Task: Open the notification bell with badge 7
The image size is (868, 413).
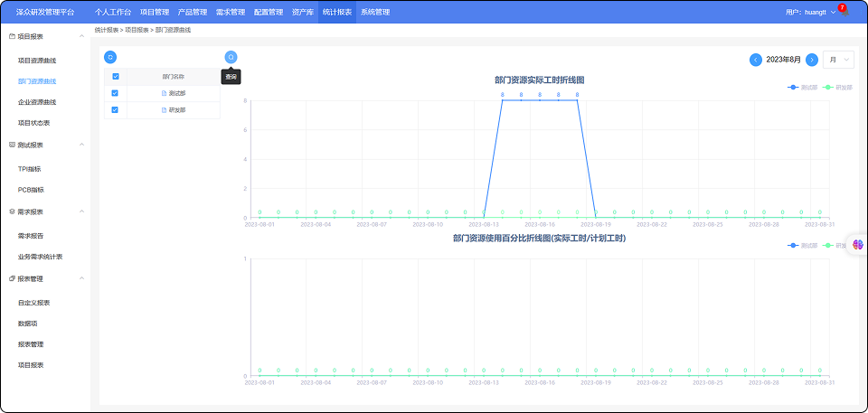Action: [x=841, y=12]
